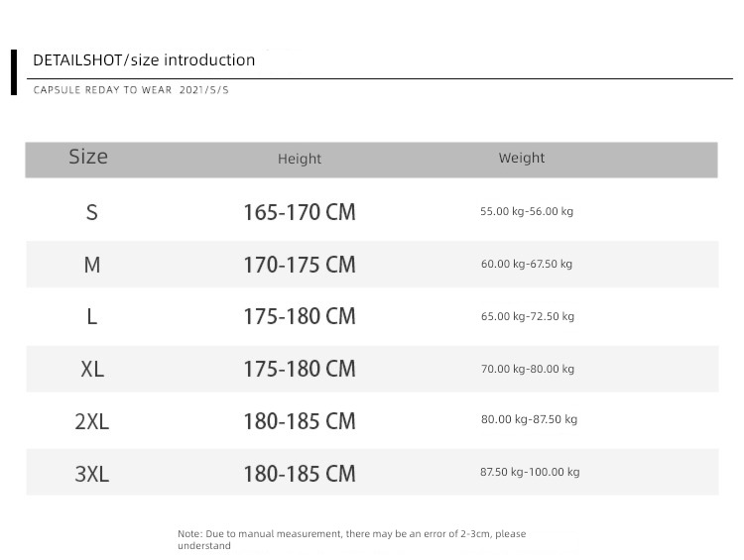
Task: Click the 165-170 CM height value
Action: pyautogui.click(x=300, y=212)
